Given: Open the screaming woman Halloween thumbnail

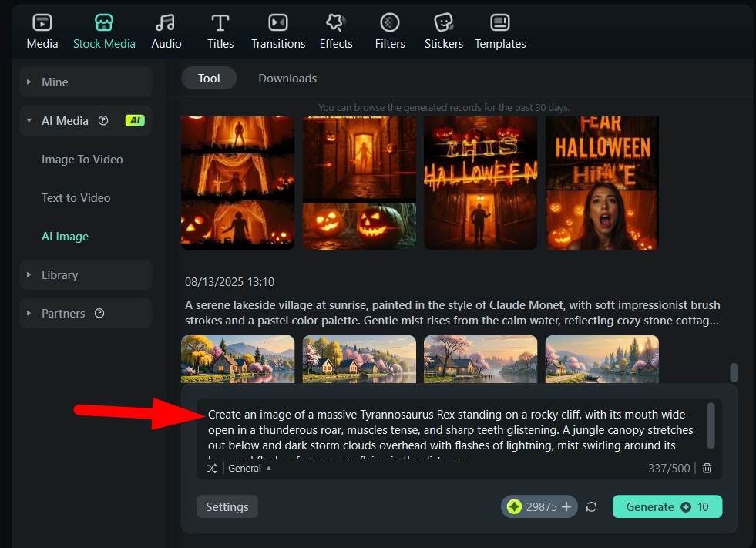Looking at the screenshot, I should click(x=602, y=183).
